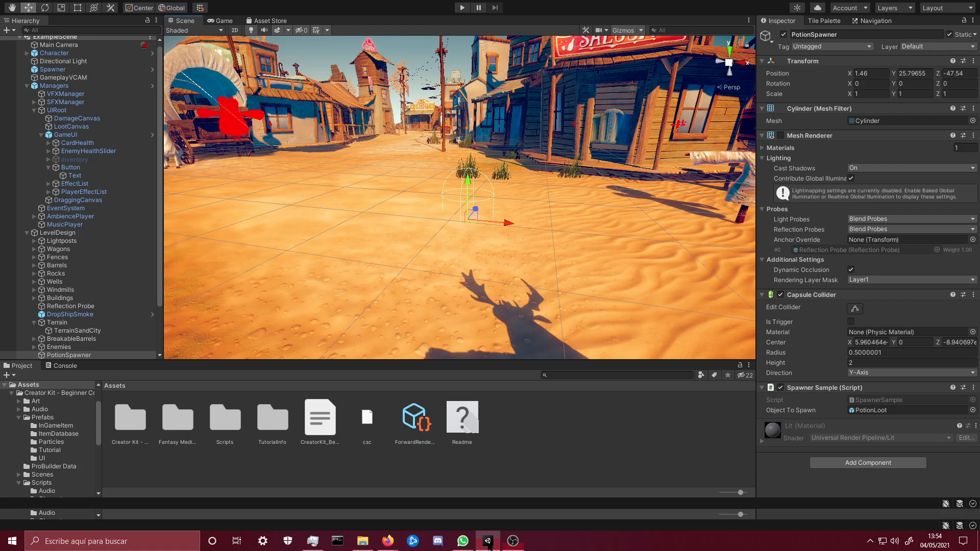This screenshot has height=551, width=980.
Task: Select the Move/Transform gizmo icon
Action: click(x=28, y=8)
